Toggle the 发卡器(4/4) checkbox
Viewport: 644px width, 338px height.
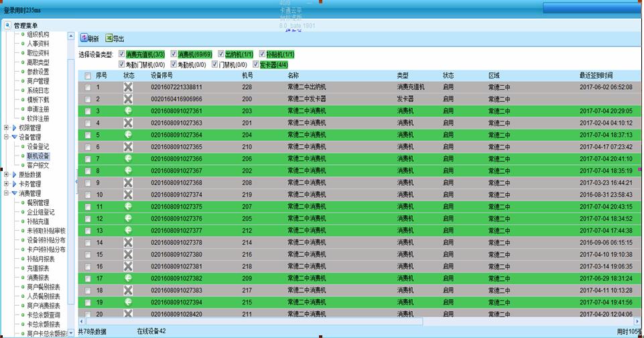pos(256,64)
